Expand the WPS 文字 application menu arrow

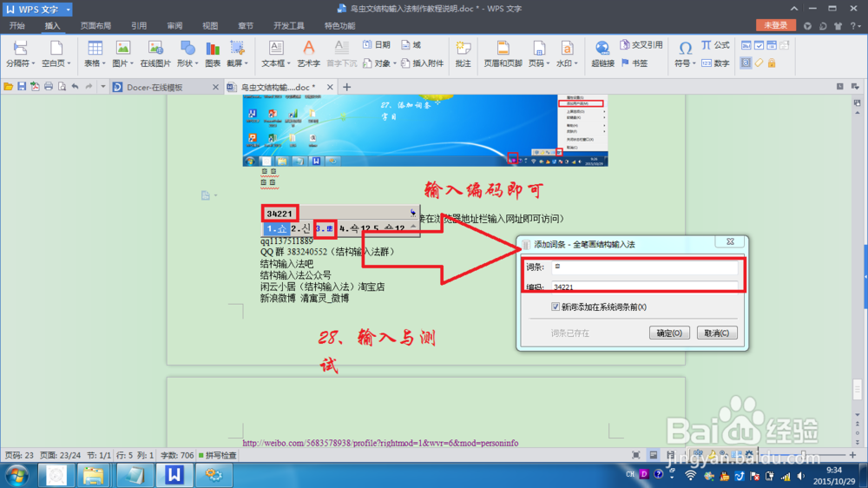[x=68, y=10]
